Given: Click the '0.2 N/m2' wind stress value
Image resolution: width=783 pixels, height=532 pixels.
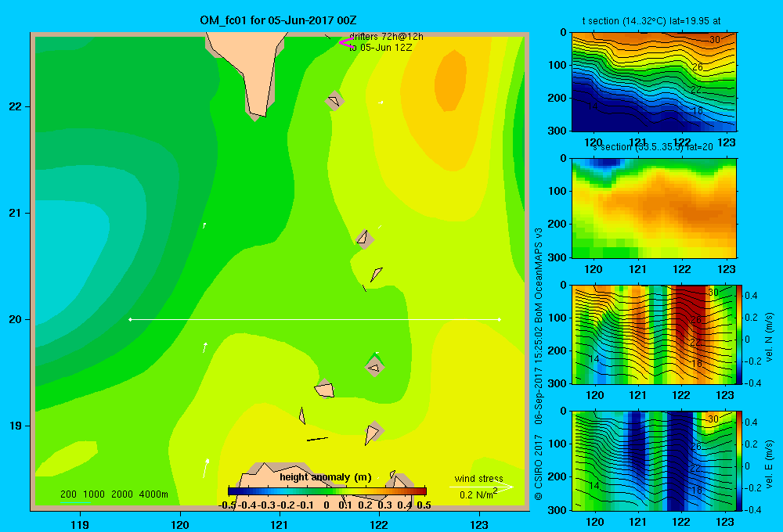Looking at the screenshot, I should click(478, 494).
